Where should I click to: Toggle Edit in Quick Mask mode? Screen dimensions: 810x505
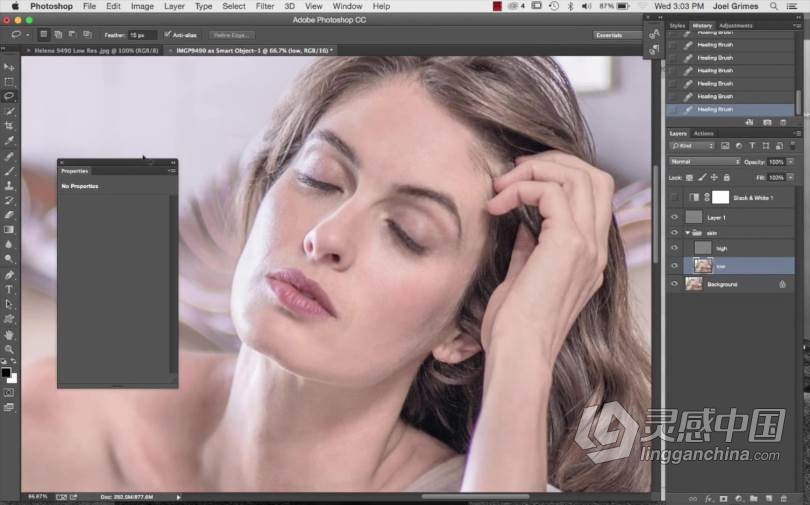pyautogui.click(x=9, y=392)
